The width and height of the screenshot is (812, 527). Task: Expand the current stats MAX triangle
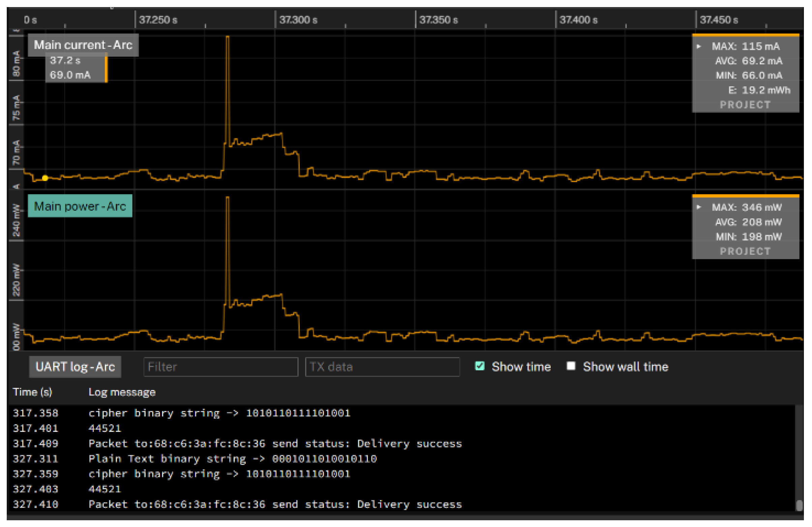pos(699,47)
